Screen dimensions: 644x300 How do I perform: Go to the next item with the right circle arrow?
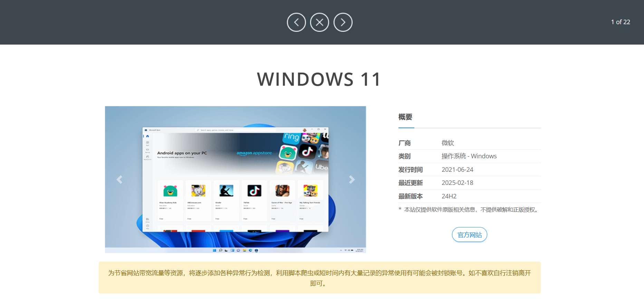point(343,22)
